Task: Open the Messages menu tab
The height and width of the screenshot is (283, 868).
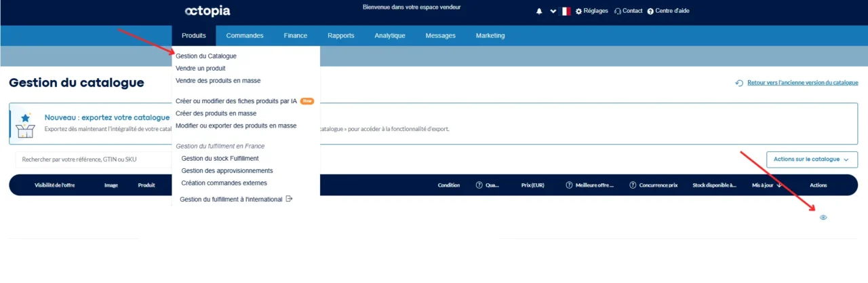Action: pyautogui.click(x=441, y=35)
